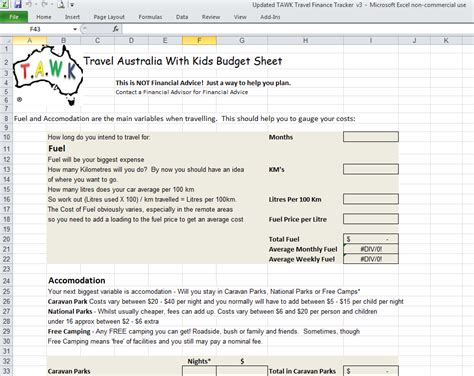
Task: Click 'Contact a Financial Advisor for Financial Advice' text
Action: coord(182,92)
